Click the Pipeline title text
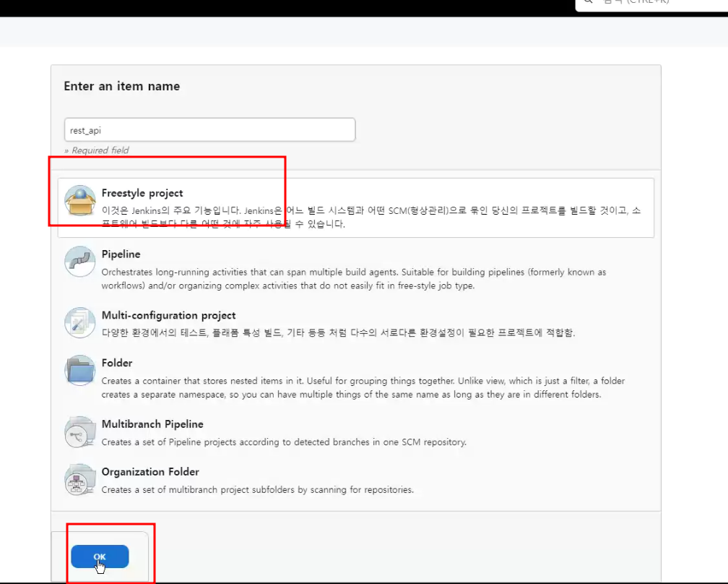The width and height of the screenshot is (728, 584). tap(121, 254)
